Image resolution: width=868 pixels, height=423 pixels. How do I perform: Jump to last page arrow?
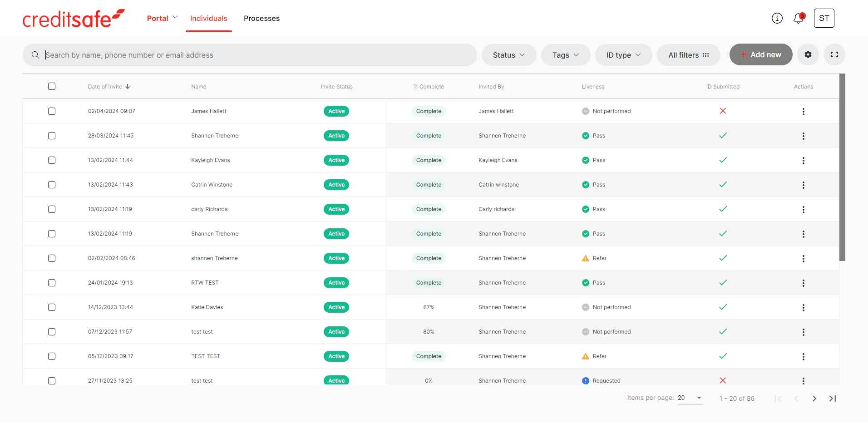833,398
